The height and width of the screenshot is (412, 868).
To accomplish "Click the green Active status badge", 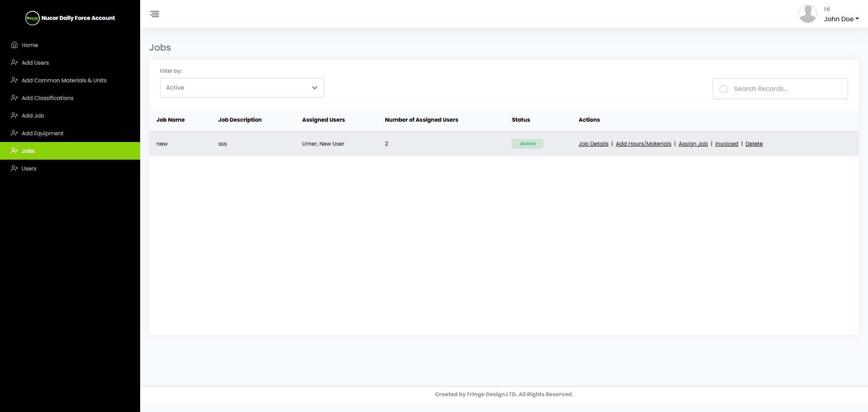I will (x=527, y=143).
